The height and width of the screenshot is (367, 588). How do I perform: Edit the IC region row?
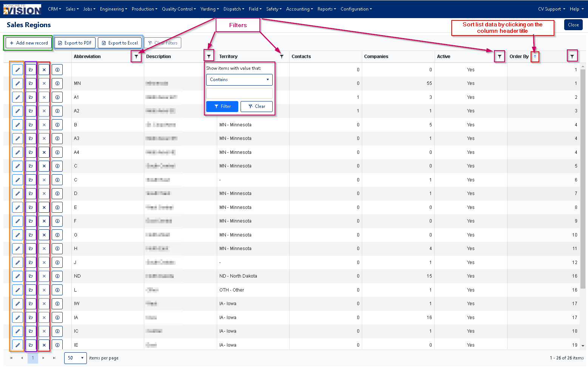[x=17, y=331]
